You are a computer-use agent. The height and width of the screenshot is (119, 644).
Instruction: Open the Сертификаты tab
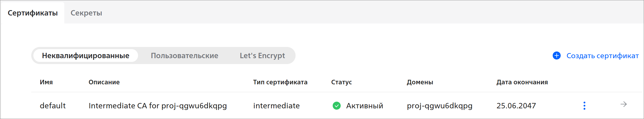click(33, 13)
